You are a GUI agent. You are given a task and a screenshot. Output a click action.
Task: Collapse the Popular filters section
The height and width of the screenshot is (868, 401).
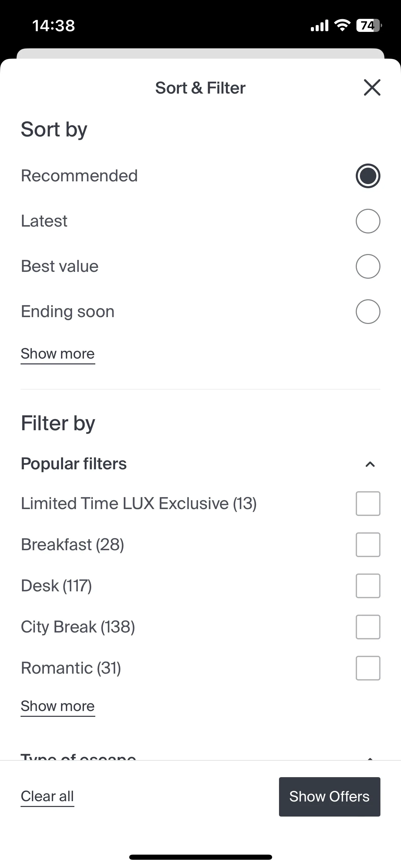tap(370, 464)
